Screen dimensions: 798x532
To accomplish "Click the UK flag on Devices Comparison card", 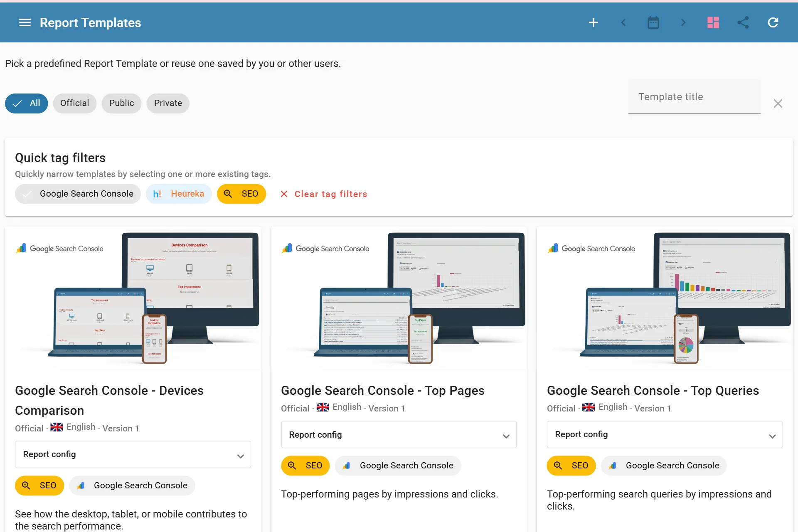I will coord(57,427).
